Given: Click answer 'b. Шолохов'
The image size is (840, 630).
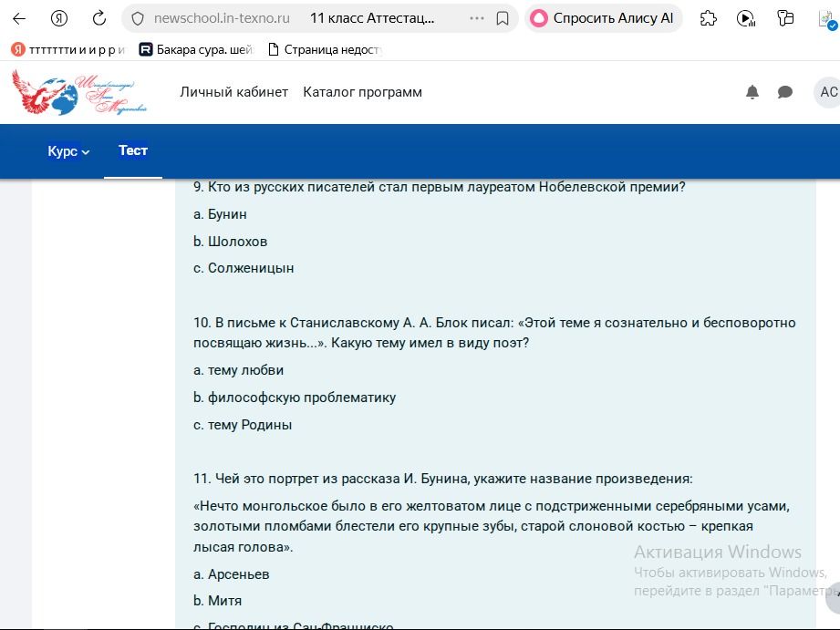Looking at the screenshot, I should [x=231, y=242].
